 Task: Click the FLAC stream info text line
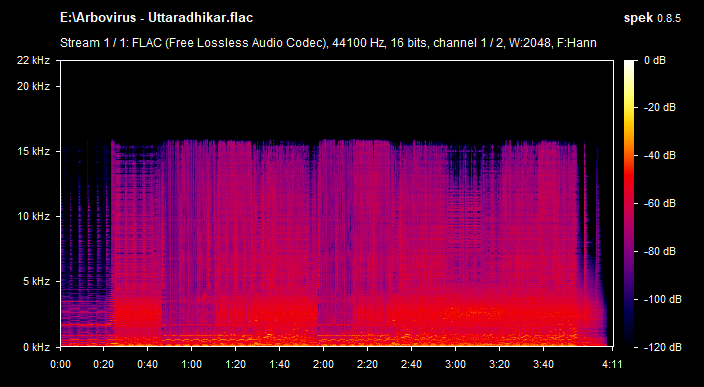[x=328, y=43]
